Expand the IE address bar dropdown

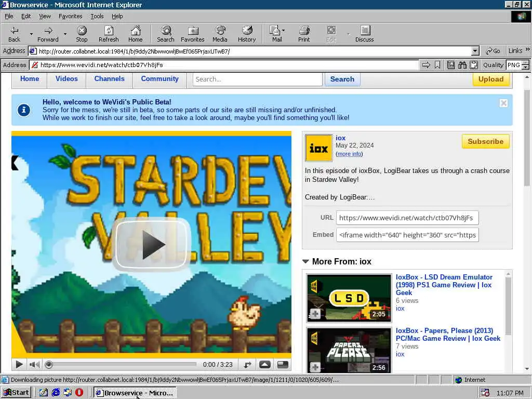(x=475, y=51)
